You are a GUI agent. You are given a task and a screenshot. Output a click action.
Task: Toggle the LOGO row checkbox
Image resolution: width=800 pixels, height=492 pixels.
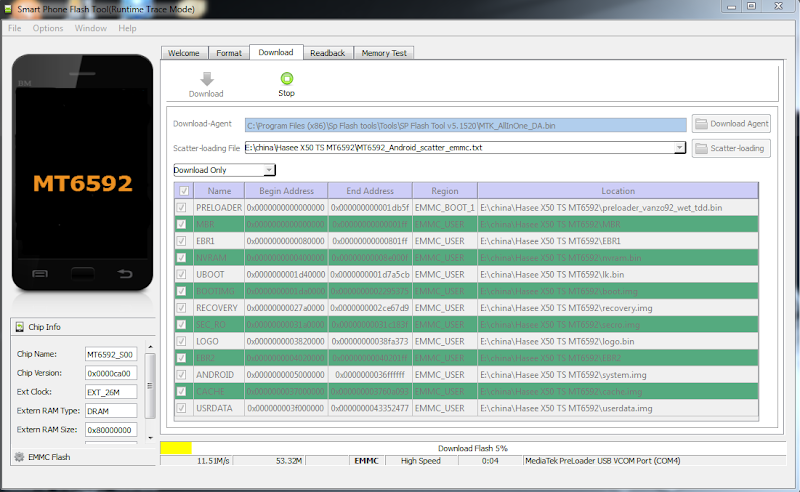181,341
